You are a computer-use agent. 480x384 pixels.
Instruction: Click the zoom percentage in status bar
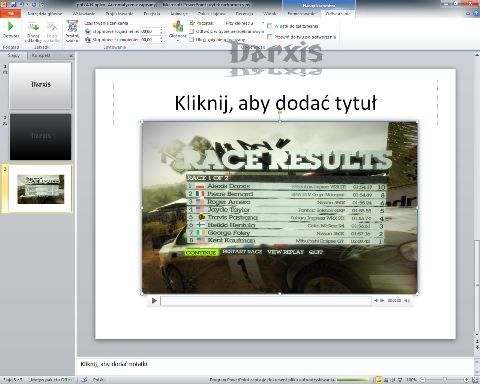412,380
